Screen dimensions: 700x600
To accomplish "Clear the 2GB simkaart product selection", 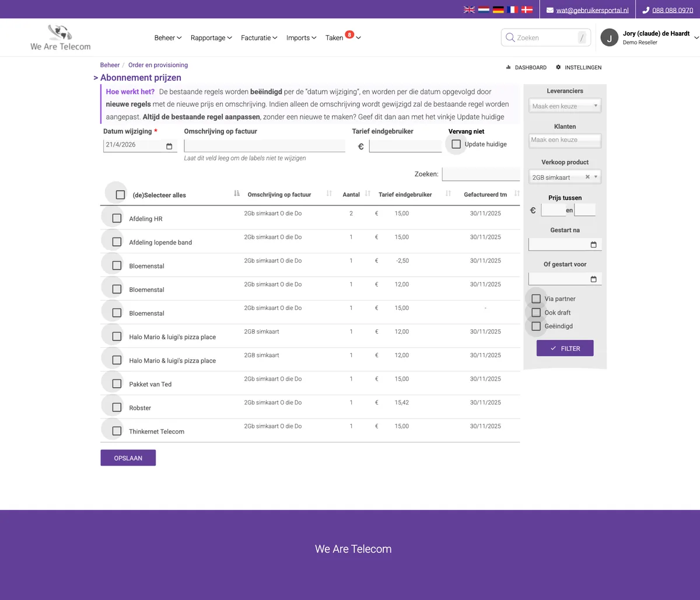I will pyautogui.click(x=587, y=177).
